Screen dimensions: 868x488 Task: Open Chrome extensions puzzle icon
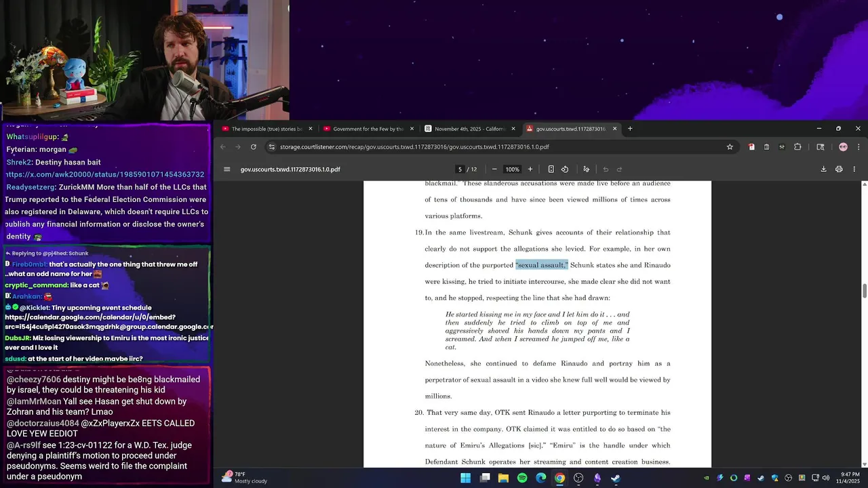tap(797, 147)
